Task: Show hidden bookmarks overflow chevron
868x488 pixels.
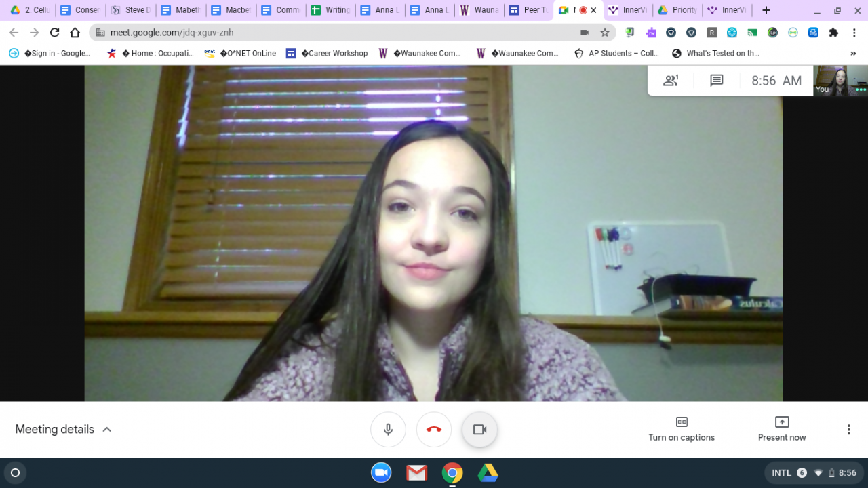Action: pyautogui.click(x=853, y=54)
